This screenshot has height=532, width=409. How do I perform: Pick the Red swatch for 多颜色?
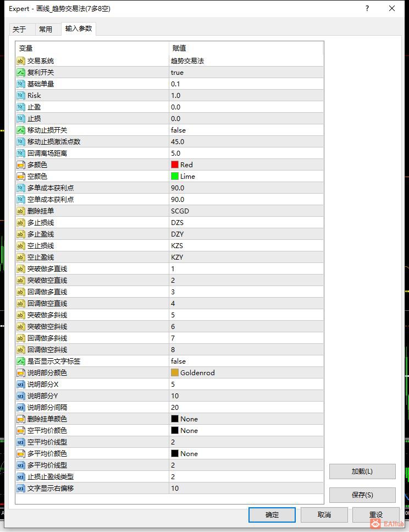175,165
